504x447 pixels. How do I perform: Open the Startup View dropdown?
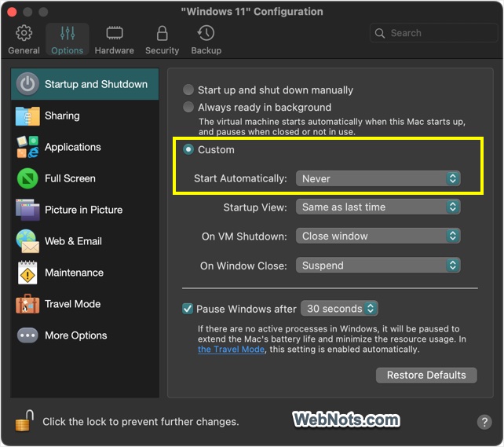(378, 207)
